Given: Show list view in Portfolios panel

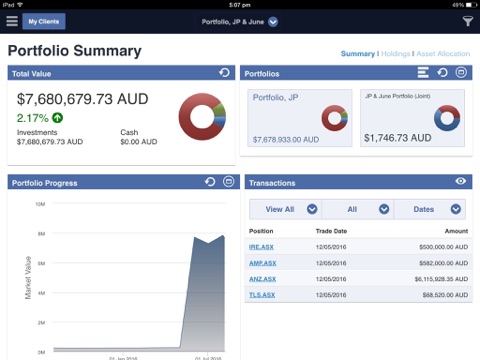Looking at the screenshot, I should point(423,73).
